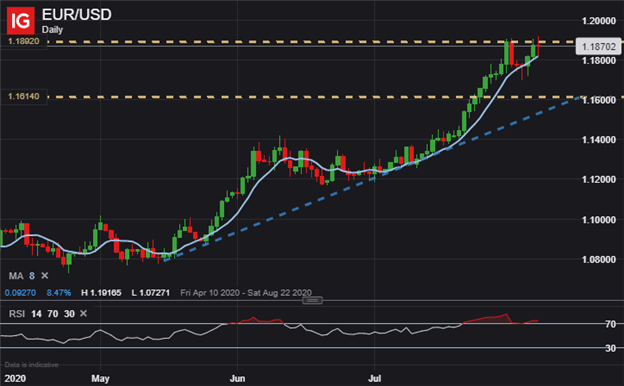624x386 pixels.
Task: Click the 8.47% change value
Action: 59,293
